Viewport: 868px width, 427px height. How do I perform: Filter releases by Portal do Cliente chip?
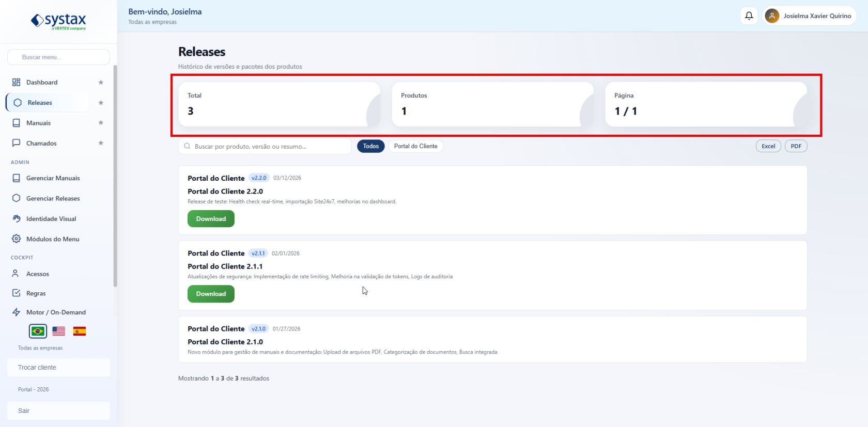(416, 146)
